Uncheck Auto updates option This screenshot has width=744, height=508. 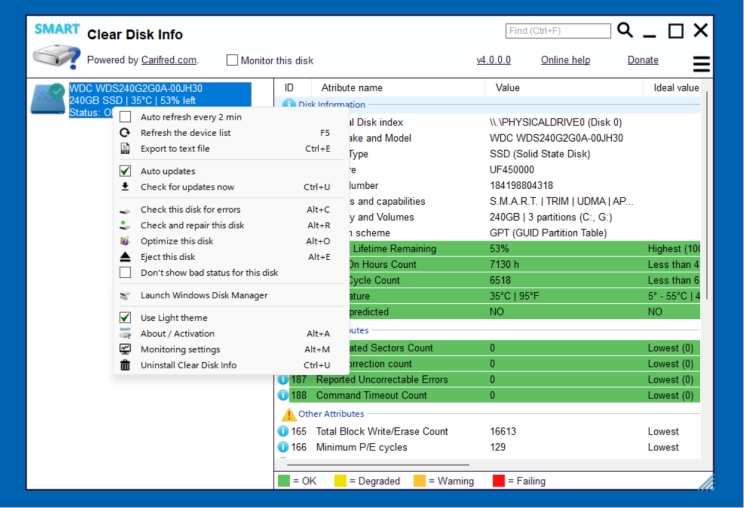125,171
